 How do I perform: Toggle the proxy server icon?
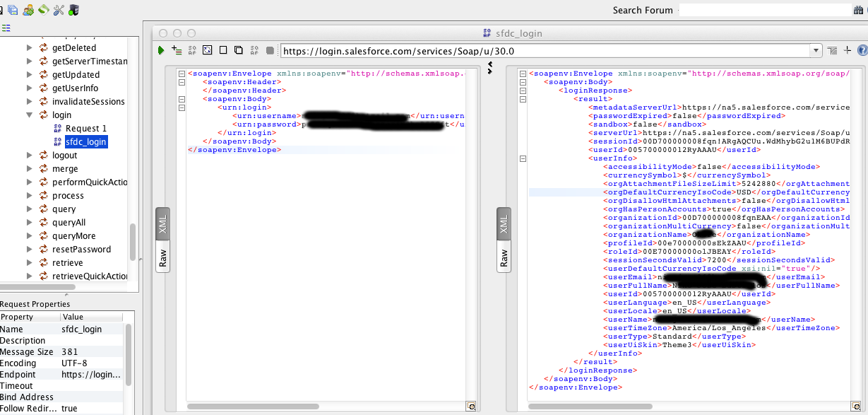click(73, 10)
